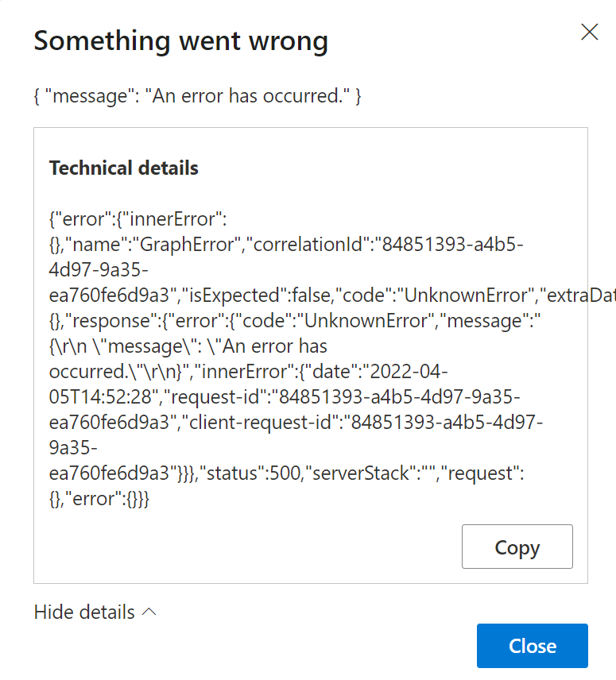
Task: Click the "isExpected":false text
Action: click(x=289, y=296)
